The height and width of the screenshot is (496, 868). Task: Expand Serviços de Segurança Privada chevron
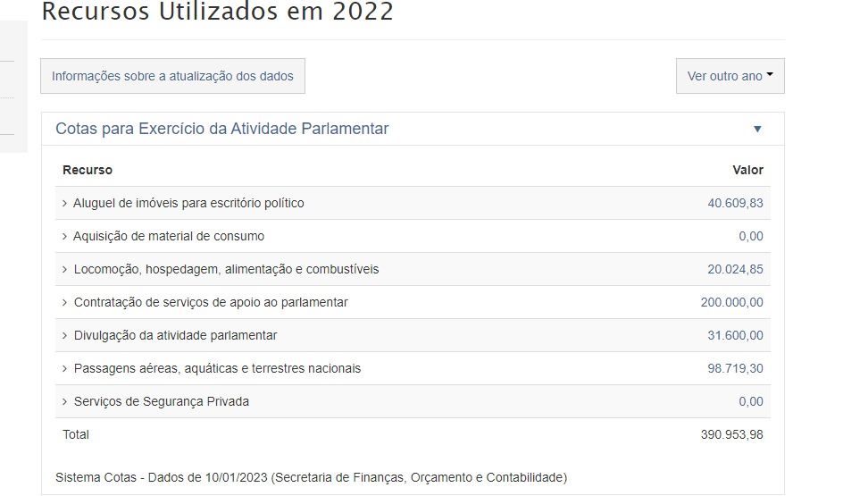coord(64,401)
